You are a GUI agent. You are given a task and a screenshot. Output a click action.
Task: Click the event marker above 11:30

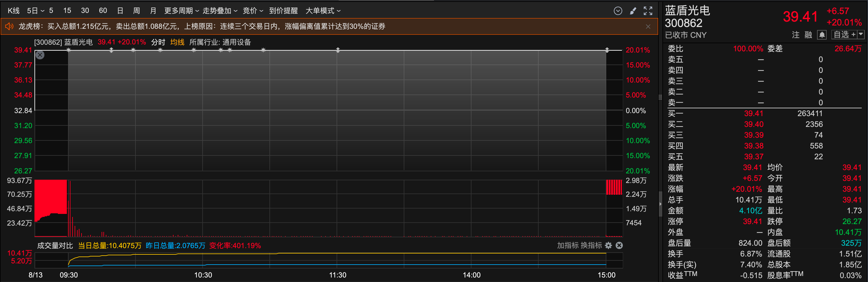[337, 50]
